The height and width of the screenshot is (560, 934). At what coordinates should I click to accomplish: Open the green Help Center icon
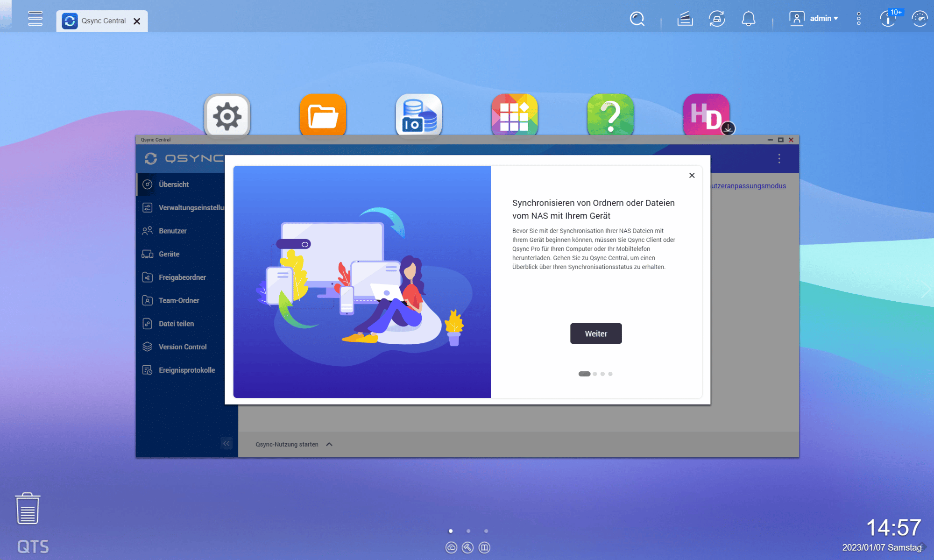pos(610,115)
